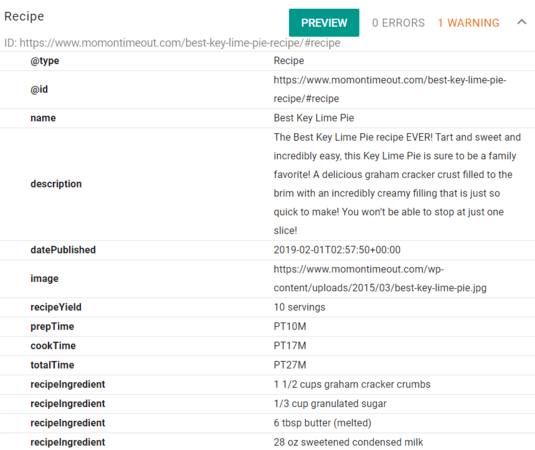Collapse the Recipe section with the chevron

point(521,23)
